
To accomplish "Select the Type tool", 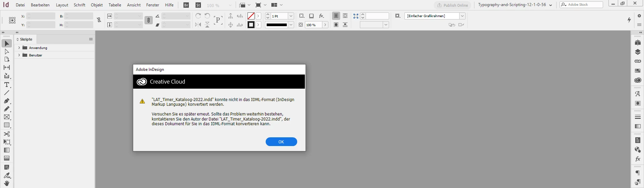I will click(x=7, y=85).
